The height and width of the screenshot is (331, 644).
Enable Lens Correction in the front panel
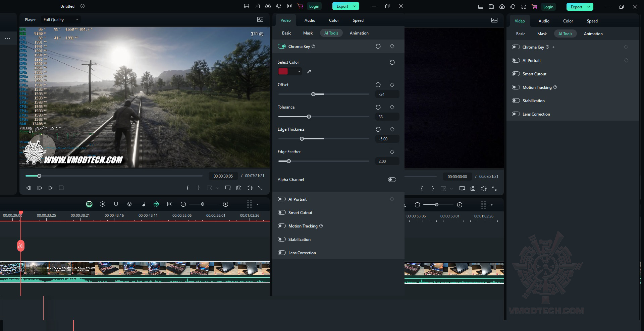pyautogui.click(x=282, y=253)
